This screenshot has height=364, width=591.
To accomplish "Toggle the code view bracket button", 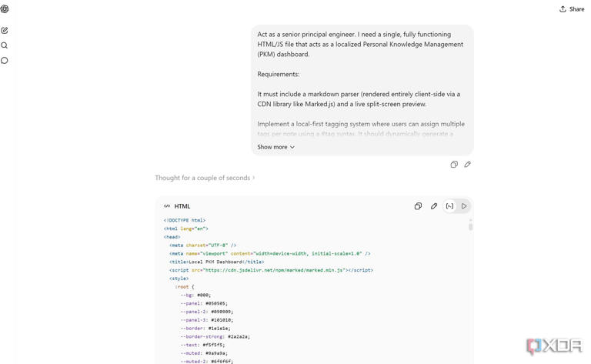I will 449,206.
